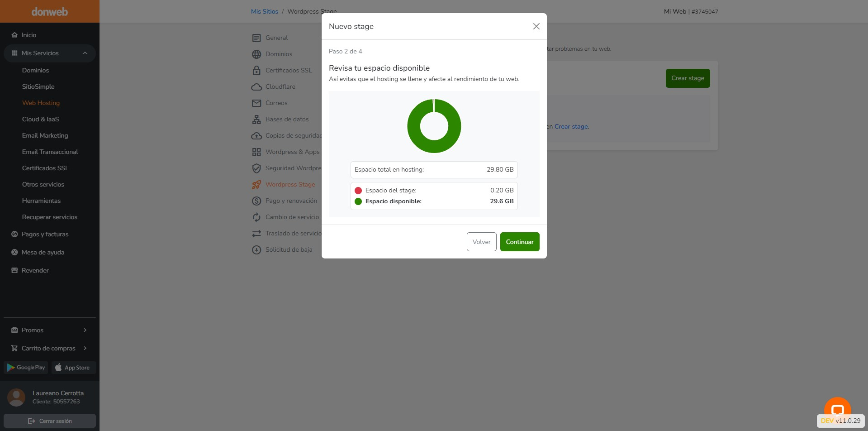Click the Mis Sitios breadcrumb link
Screen dimensions: 868x431
point(265,11)
